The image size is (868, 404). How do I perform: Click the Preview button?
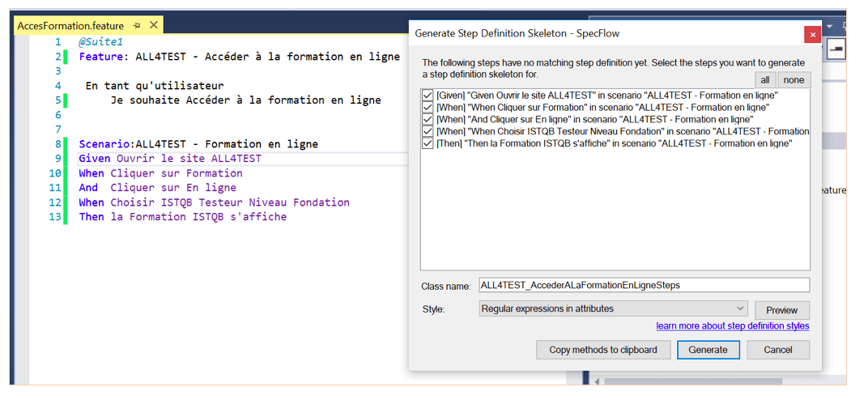(x=781, y=310)
